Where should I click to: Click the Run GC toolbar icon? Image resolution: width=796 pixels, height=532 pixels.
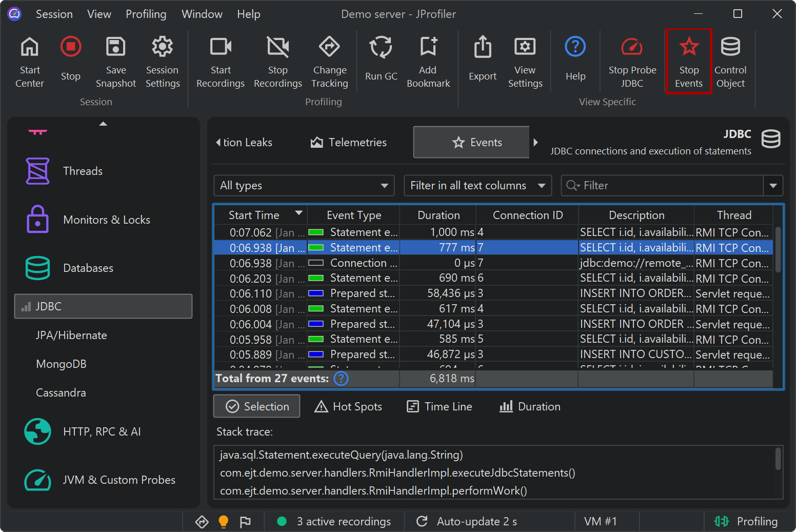click(x=381, y=48)
